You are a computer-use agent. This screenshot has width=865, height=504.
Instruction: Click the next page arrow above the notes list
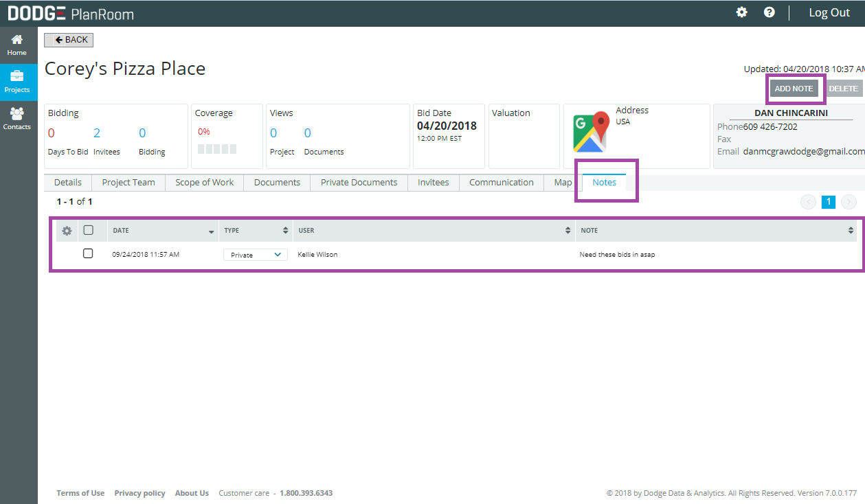pos(849,201)
